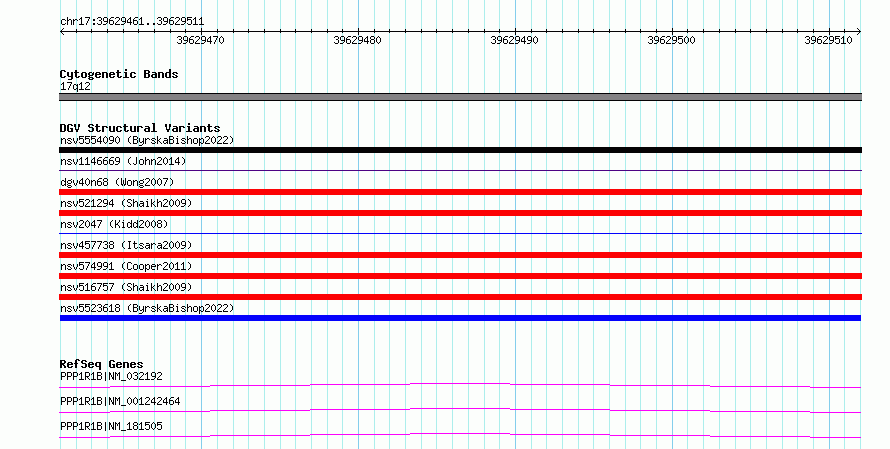890x449 pixels.
Task: Click the gray 17q12 cytogenetic band bar
Action: coord(460,97)
